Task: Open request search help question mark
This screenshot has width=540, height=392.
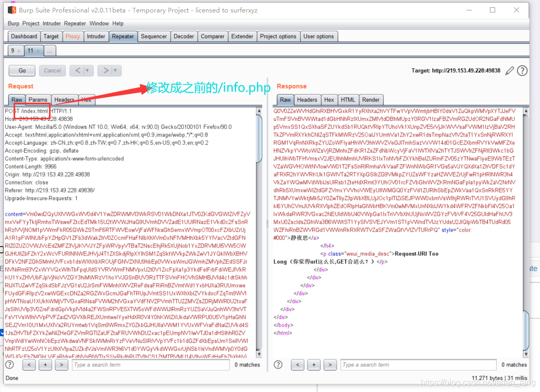Action: pyautogui.click(x=9, y=365)
